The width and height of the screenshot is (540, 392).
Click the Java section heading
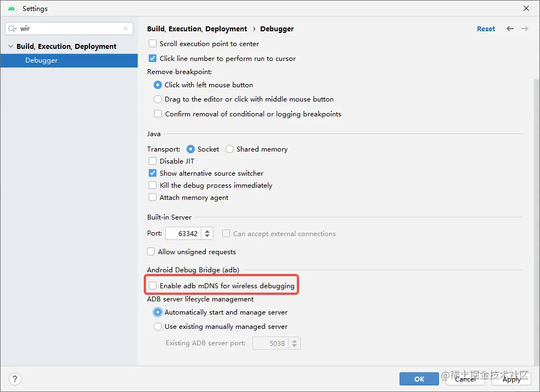coord(154,133)
